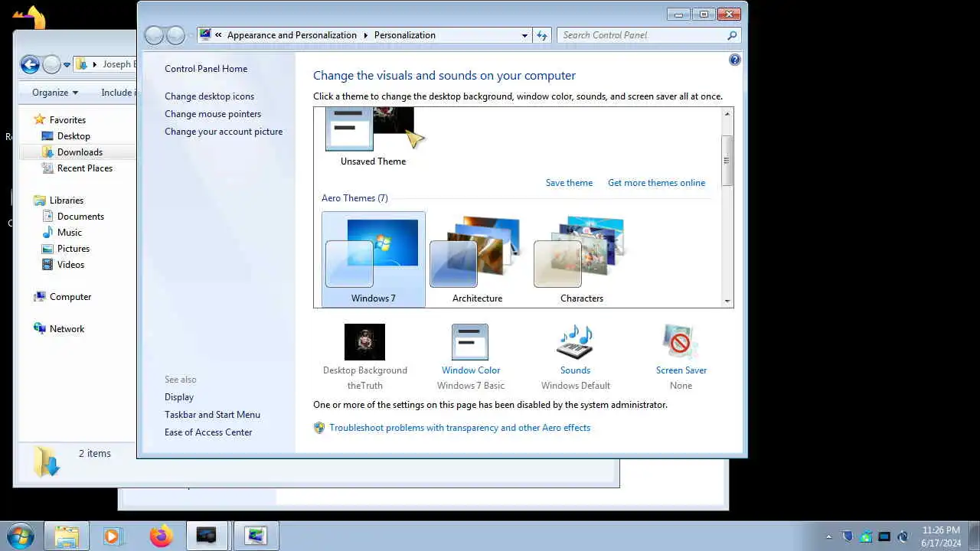Click the refresh button beside address bar

(x=542, y=35)
